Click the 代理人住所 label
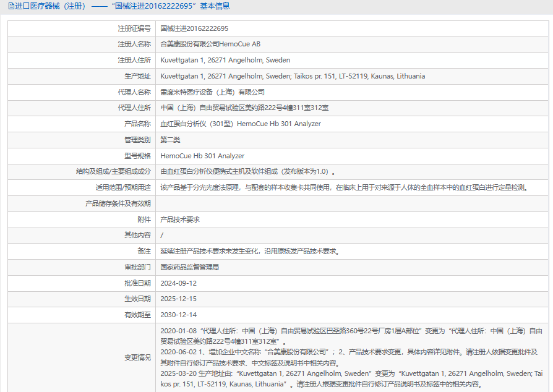This screenshot has height=392, width=553. pos(134,108)
